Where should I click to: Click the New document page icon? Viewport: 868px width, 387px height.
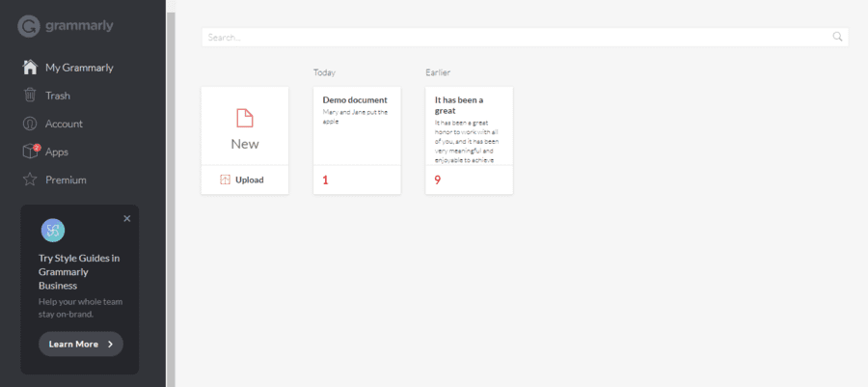(x=245, y=118)
